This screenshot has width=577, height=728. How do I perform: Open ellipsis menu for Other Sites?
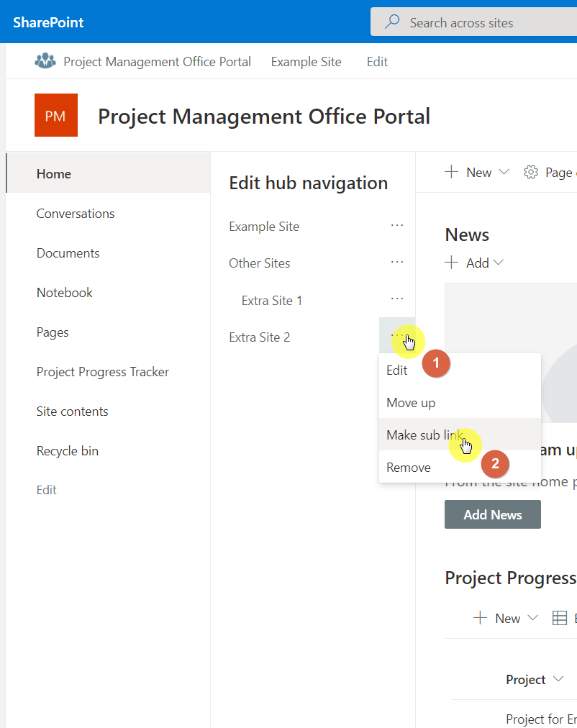[x=397, y=263]
